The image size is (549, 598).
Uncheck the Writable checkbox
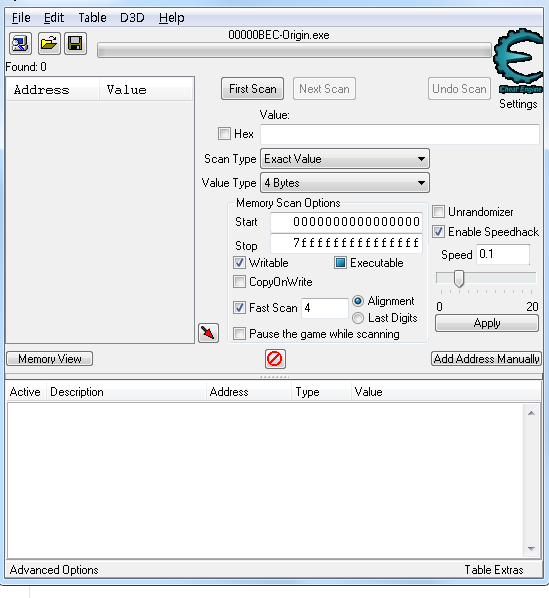(x=239, y=263)
